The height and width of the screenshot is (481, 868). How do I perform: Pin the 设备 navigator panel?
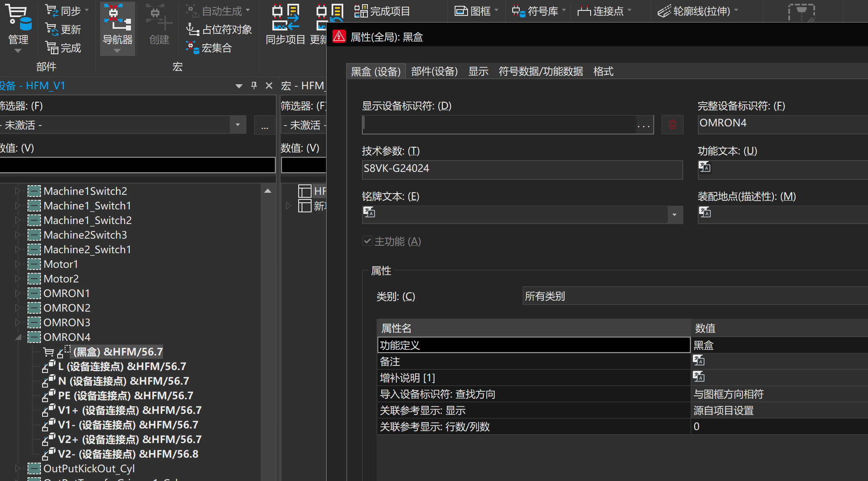pos(254,86)
